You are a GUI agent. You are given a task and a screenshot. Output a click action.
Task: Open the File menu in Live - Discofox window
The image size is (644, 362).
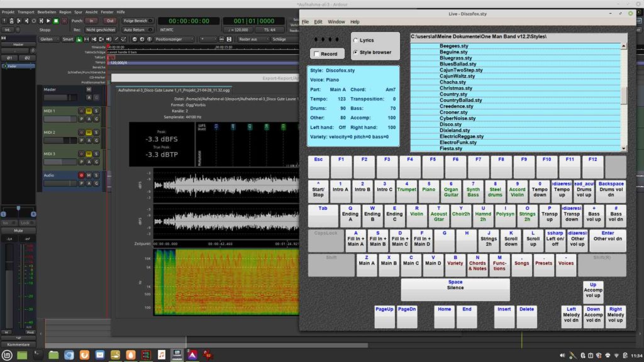point(305,22)
